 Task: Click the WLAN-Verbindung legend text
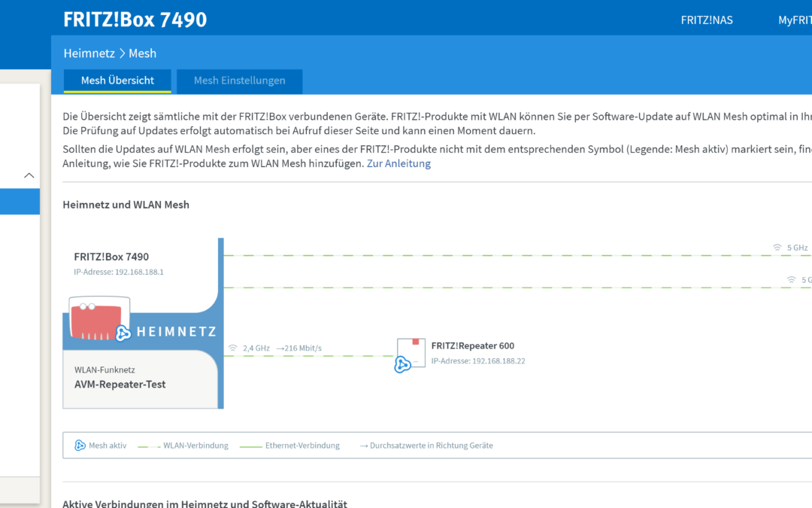[x=195, y=446]
